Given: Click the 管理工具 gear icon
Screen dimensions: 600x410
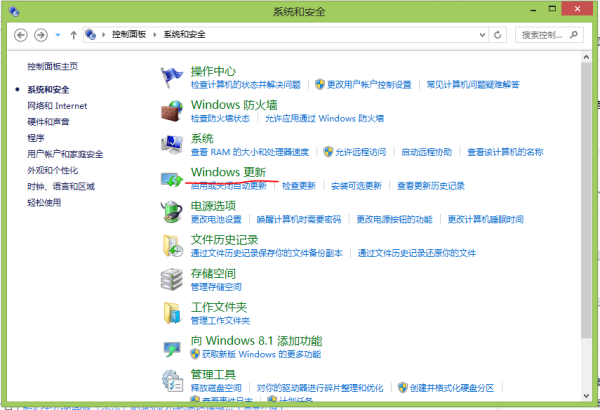Looking at the screenshot, I should pos(172,380).
